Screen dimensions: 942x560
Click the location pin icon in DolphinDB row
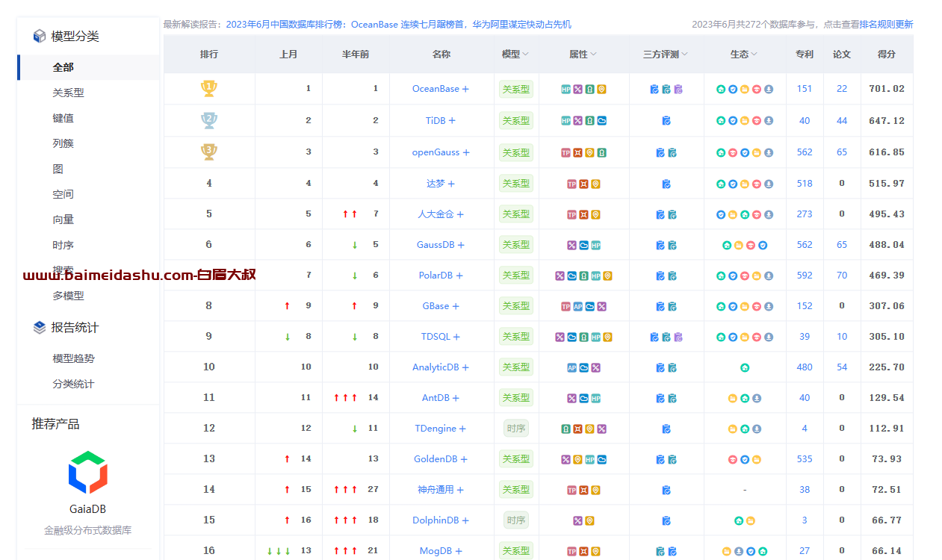tap(589, 520)
